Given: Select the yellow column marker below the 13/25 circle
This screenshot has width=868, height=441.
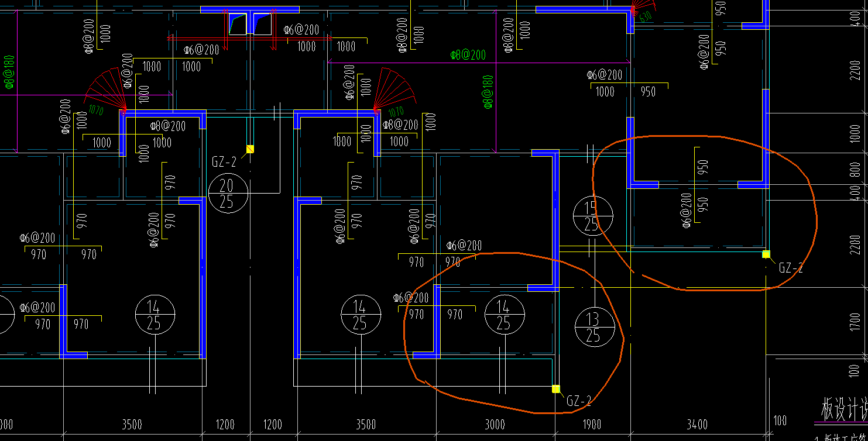Looking at the screenshot, I should tap(556, 389).
